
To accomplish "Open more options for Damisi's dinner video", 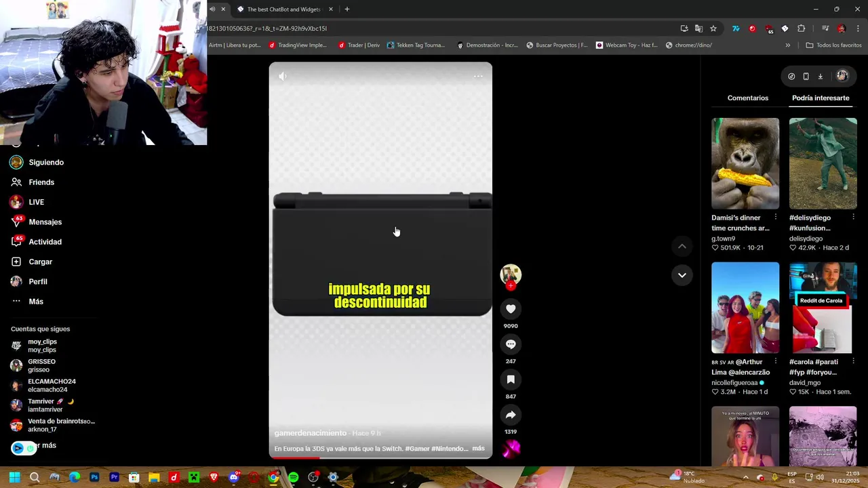I will click(x=776, y=218).
